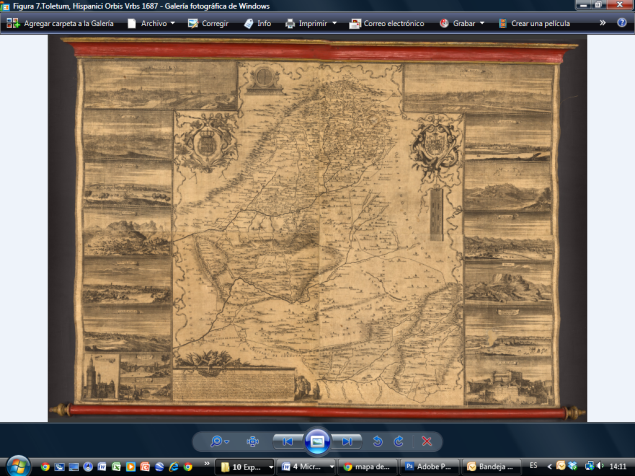Viewport: 635px width, 476px height.
Task: Go to the next picture
Action: pos(347,441)
